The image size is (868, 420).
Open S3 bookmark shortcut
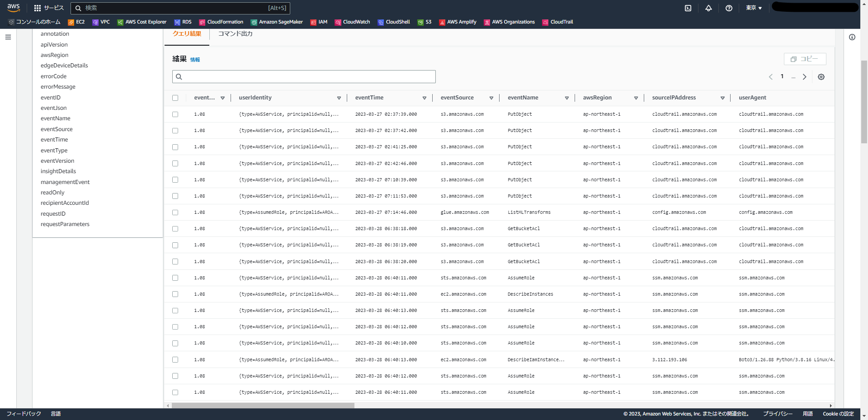[425, 22]
